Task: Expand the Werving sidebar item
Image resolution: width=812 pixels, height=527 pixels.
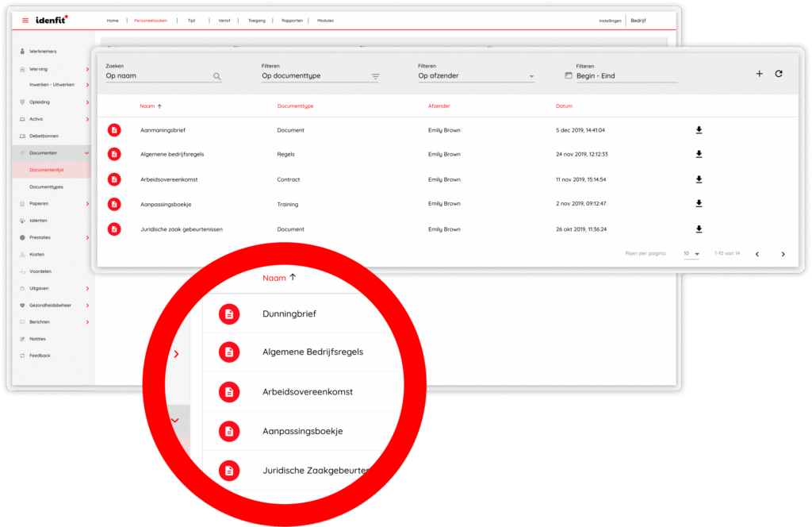Action: (86, 69)
